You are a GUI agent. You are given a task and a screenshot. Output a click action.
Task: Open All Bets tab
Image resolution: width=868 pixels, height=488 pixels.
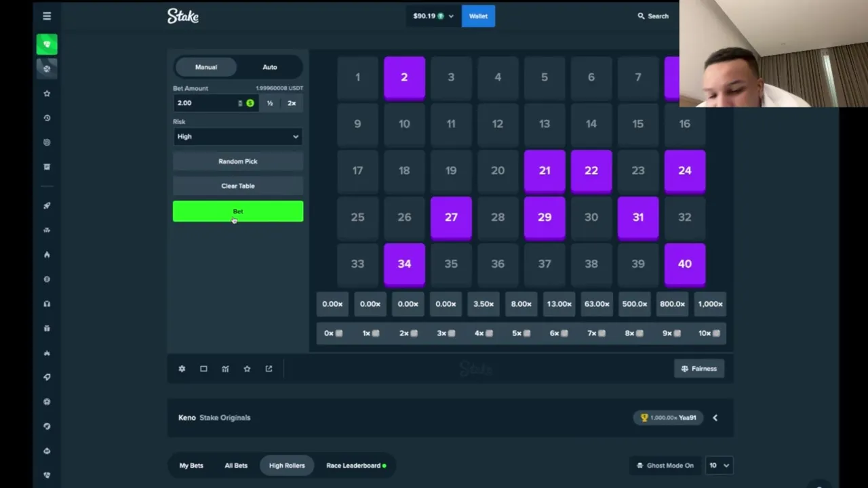coord(236,466)
